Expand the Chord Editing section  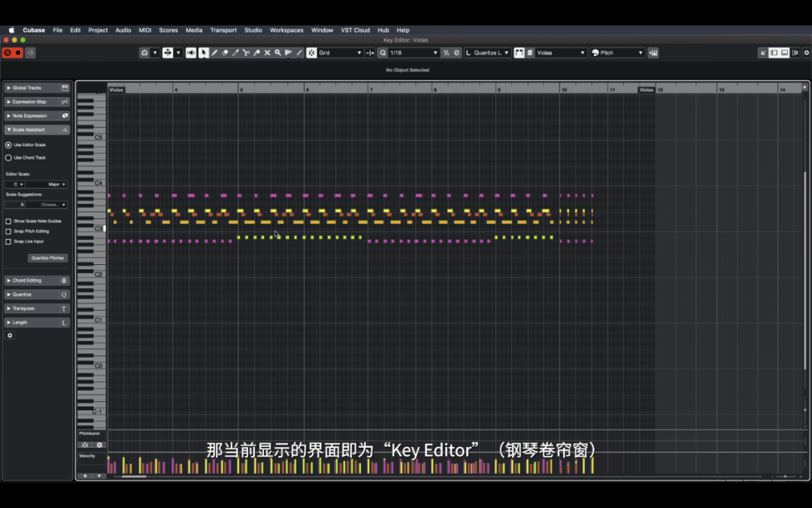pyautogui.click(x=8, y=281)
